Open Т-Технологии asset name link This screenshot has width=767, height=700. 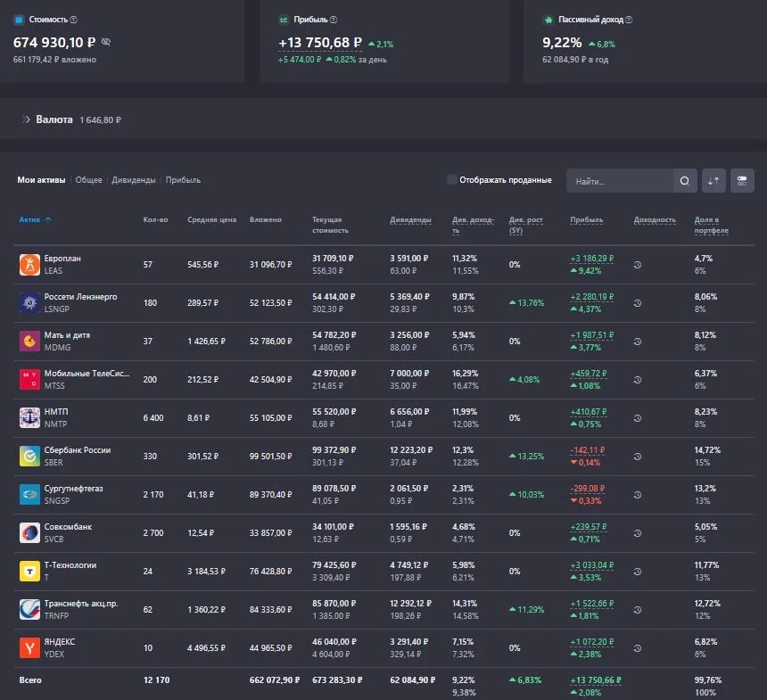click(70, 565)
